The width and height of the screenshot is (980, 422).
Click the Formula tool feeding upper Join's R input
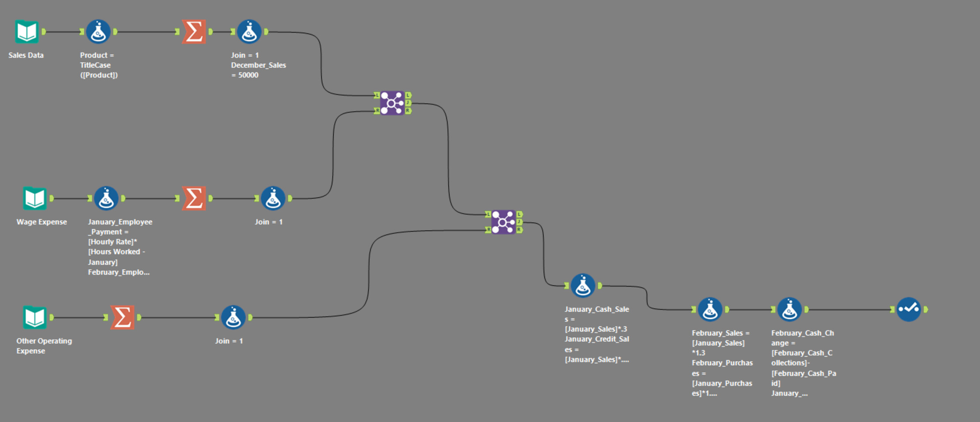click(x=273, y=198)
